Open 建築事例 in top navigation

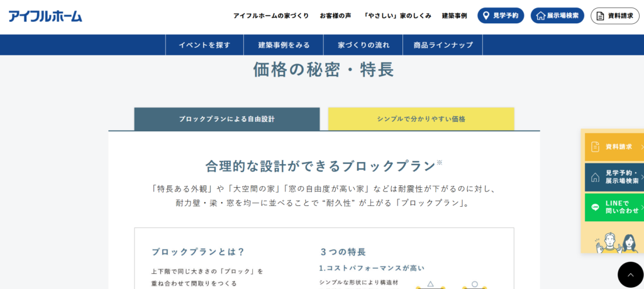click(454, 16)
